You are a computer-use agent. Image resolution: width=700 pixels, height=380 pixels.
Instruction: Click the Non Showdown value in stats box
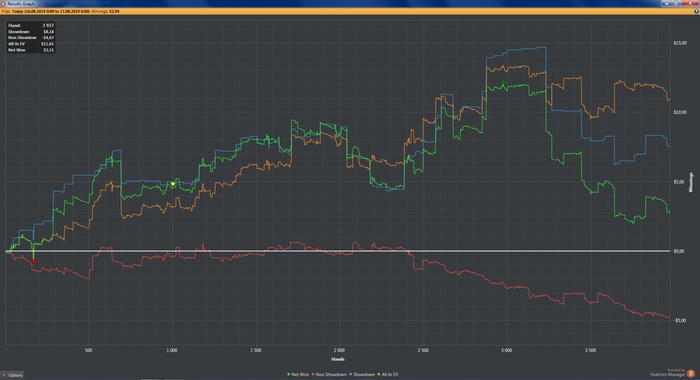pyautogui.click(x=48, y=38)
